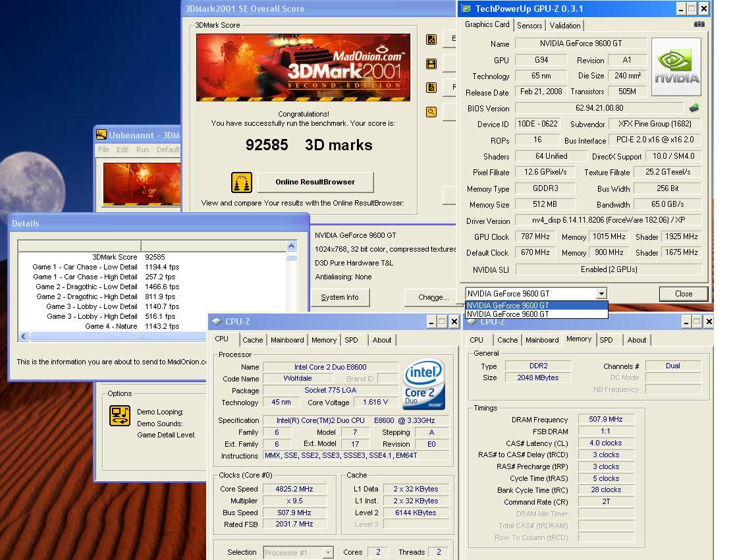Click the default Shader clock value 1675 MHz
The height and width of the screenshot is (560, 733).
(681, 252)
